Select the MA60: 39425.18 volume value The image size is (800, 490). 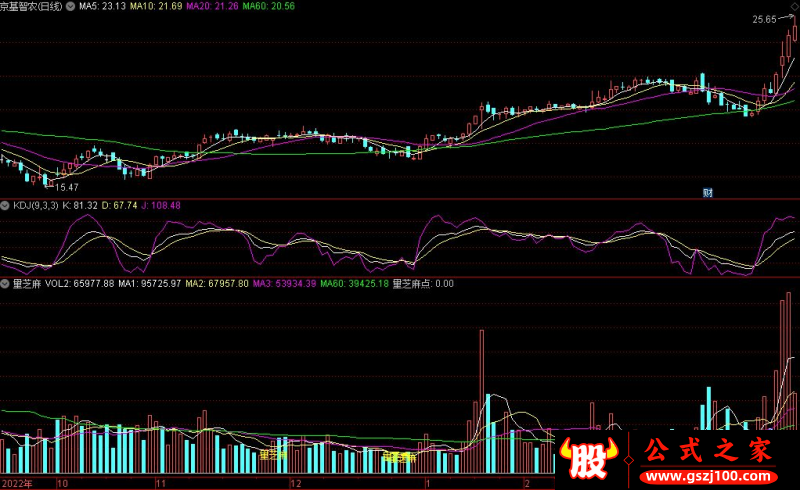[x=355, y=284]
